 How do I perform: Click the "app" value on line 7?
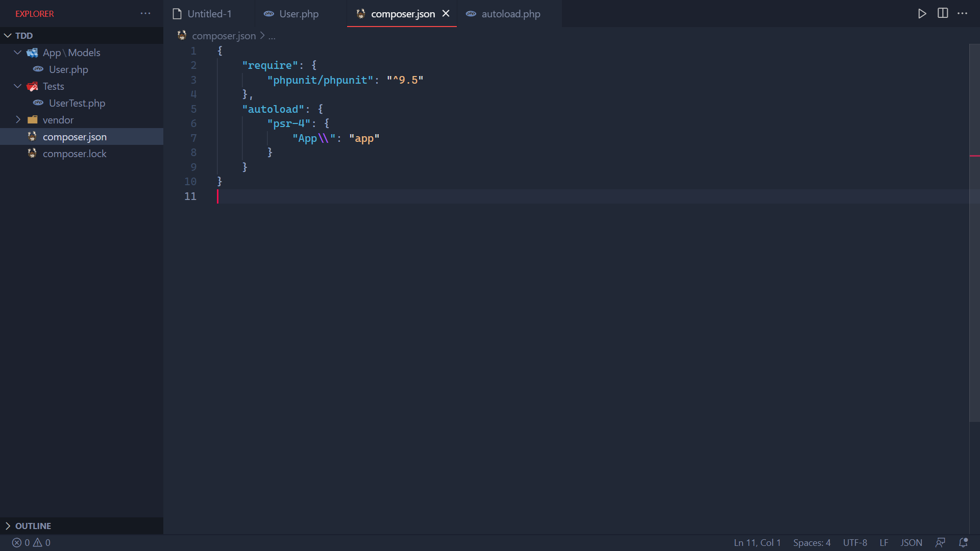pyautogui.click(x=364, y=138)
